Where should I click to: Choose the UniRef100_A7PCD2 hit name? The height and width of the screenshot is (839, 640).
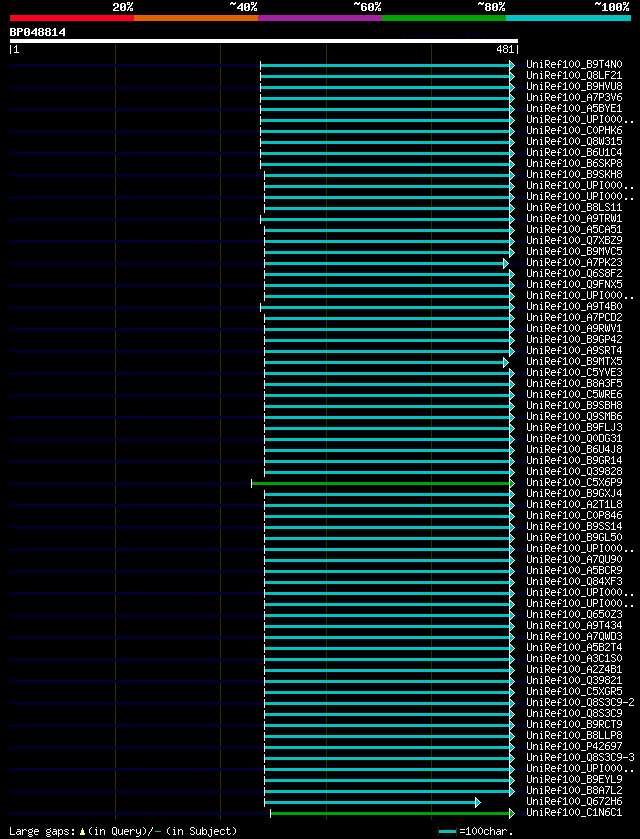pyautogui.click(x=574, y=318)
